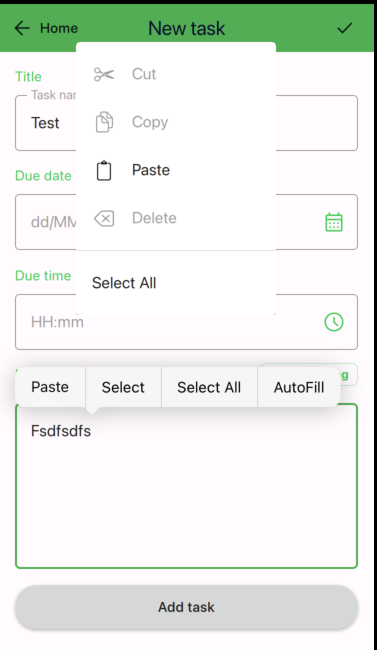The image size is (377, 650).
Task: Click the Delete backspace icon
Action: coord(104,218)
